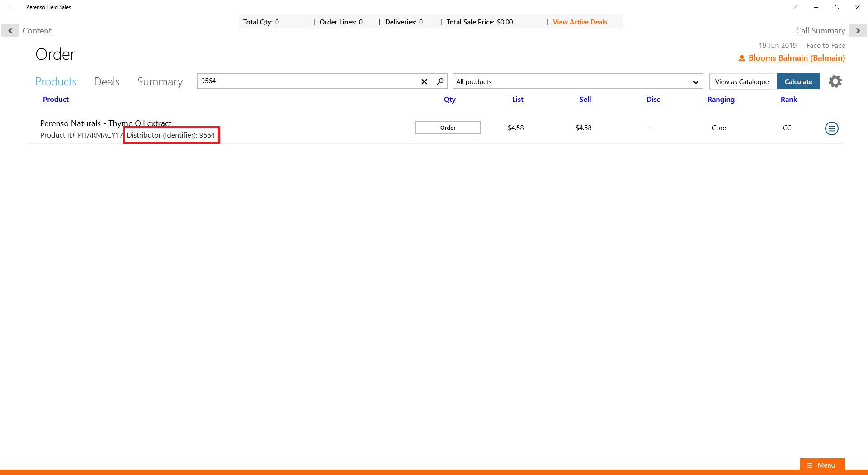Toggle full screen with diagonal arrows icon
868x475 pixels.
click(795, 7)
